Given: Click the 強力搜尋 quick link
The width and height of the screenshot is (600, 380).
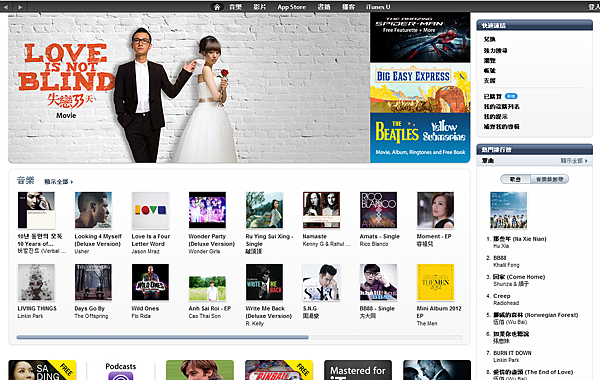Looking at the screenshot, I should tap(496, 51).
